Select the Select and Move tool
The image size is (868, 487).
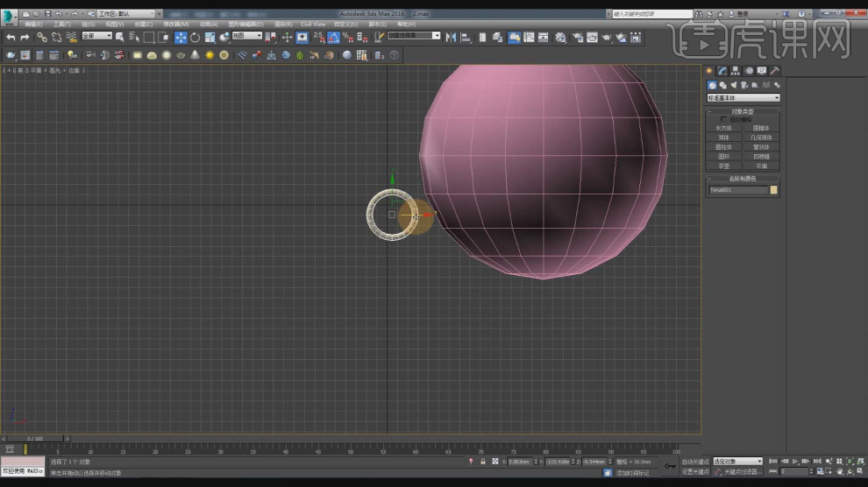coord(181,37)
